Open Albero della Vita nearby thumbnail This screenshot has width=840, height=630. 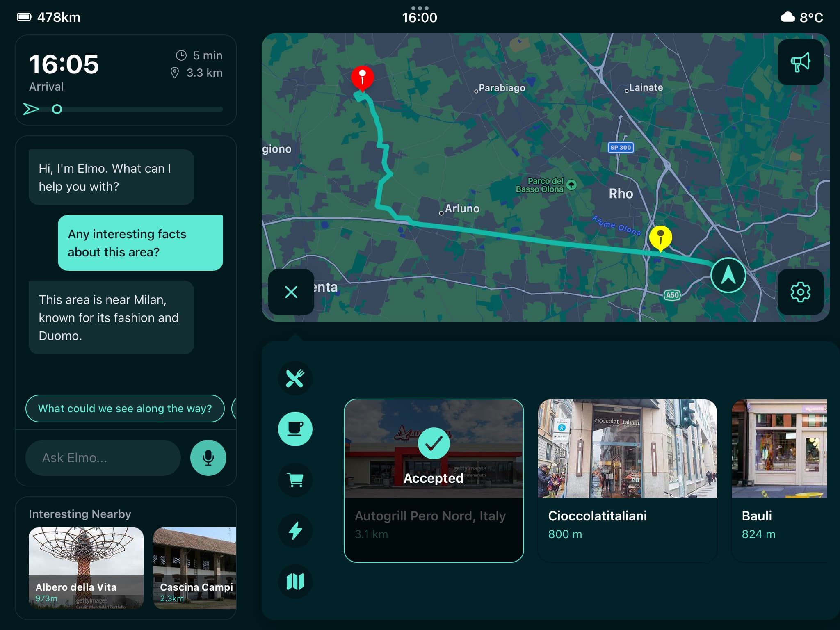(x=86, y=568)
